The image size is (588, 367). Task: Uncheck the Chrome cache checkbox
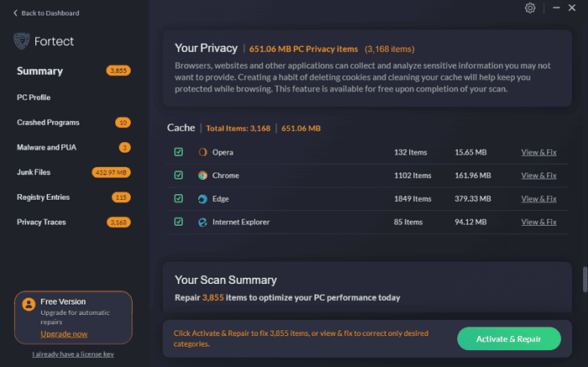point(178,176)
